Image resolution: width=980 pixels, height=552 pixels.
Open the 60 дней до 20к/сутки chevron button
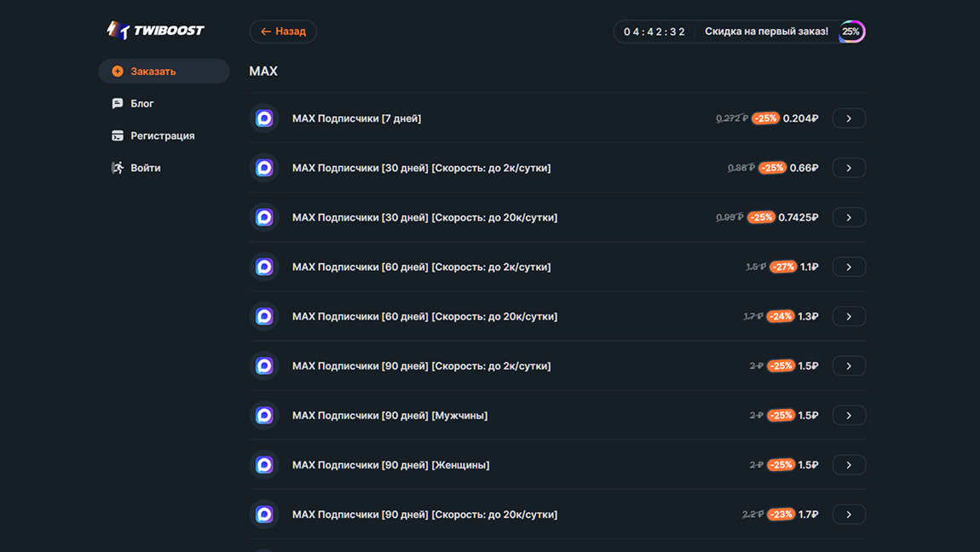point(849,316)
